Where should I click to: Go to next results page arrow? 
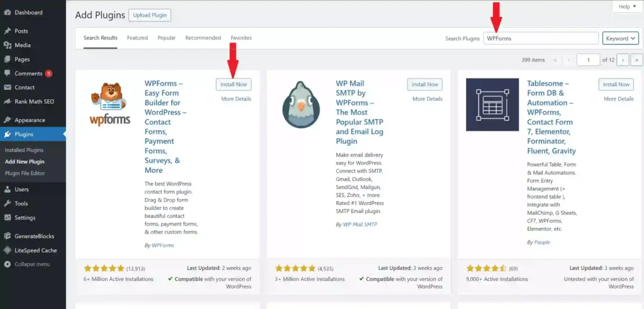click(x=623, y=60)
